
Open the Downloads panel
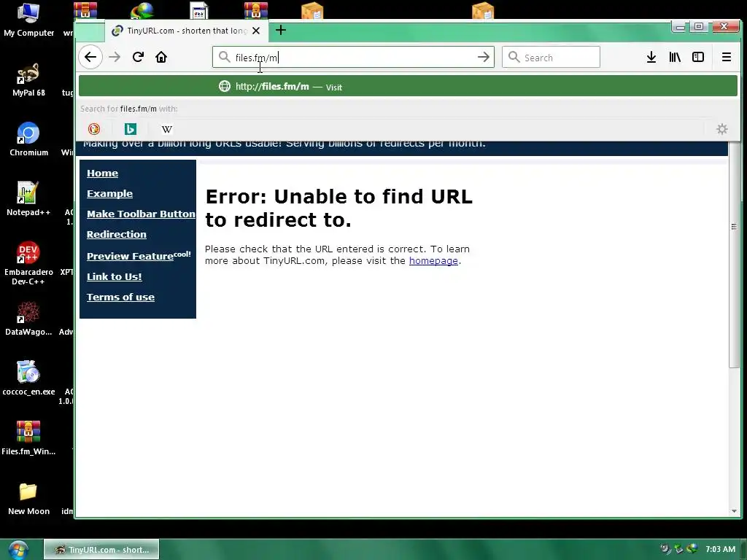(651, 57)
